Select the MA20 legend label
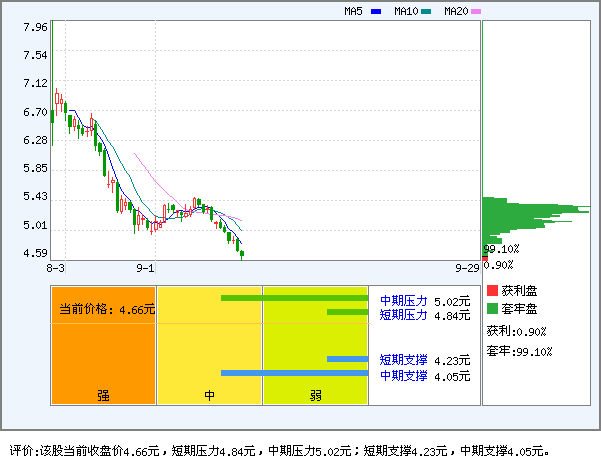The width and height of the screenshot is (601, 456). [x=456, y=11]
